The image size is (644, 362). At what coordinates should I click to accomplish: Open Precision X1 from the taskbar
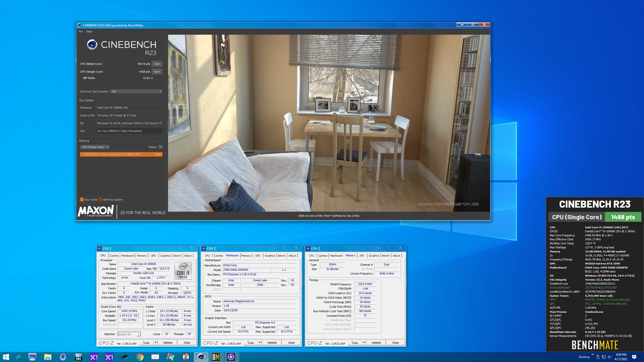(94, 357)
